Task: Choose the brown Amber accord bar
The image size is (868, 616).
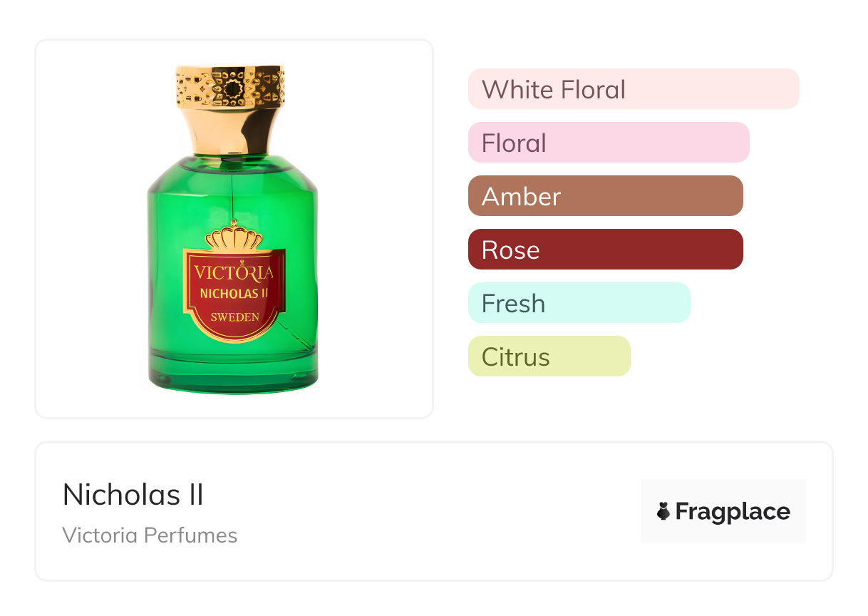Action: (x=605, y=196)
